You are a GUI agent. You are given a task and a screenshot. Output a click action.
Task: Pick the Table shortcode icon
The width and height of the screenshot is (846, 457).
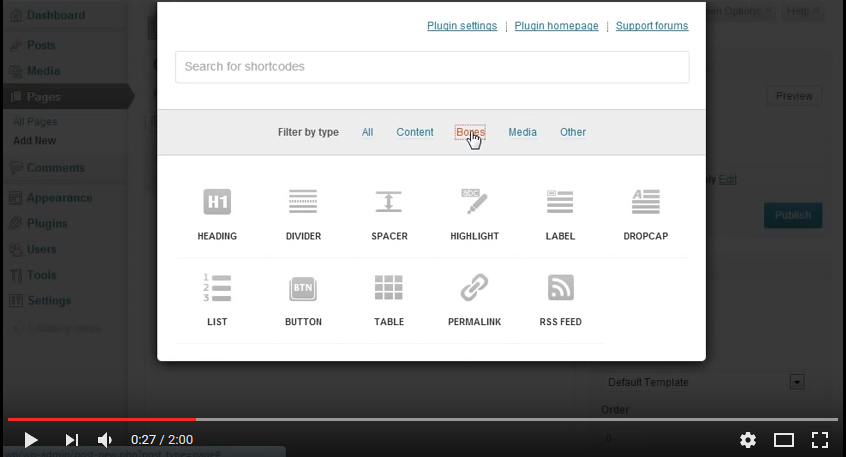389,288
